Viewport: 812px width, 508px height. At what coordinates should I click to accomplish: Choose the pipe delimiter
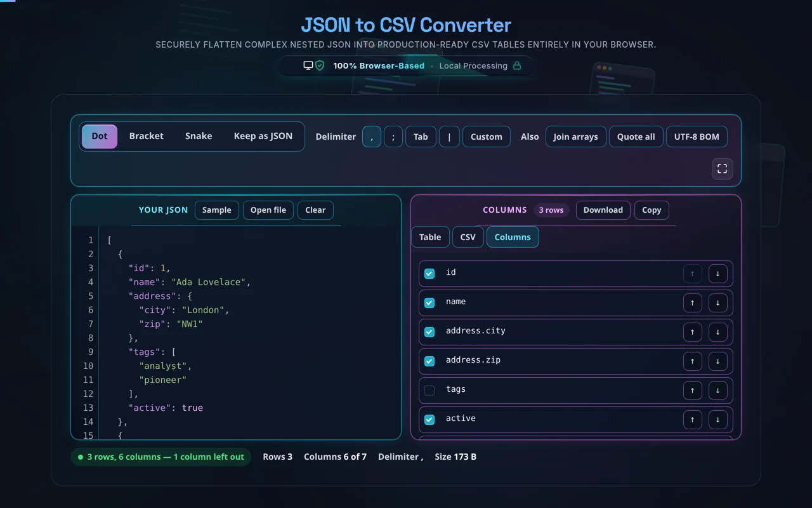[449, 137]
